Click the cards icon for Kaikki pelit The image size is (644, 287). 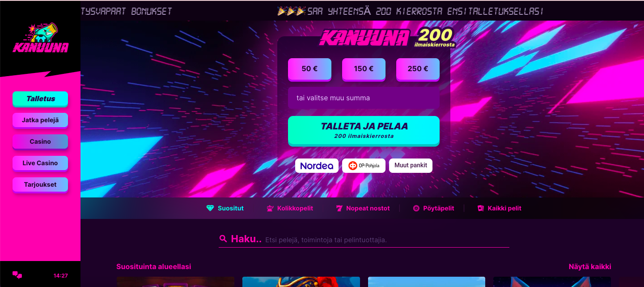(x=481, y=208)
